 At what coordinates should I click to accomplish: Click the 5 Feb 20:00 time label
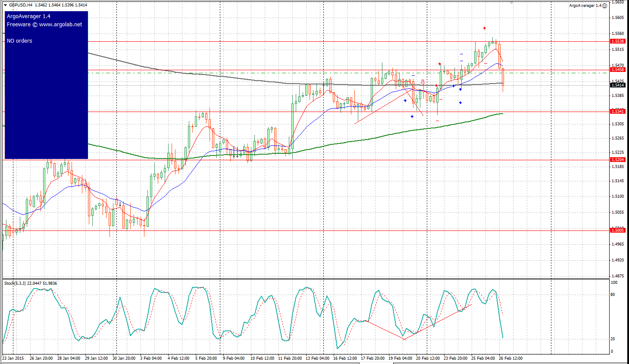[x=206, y=358]
